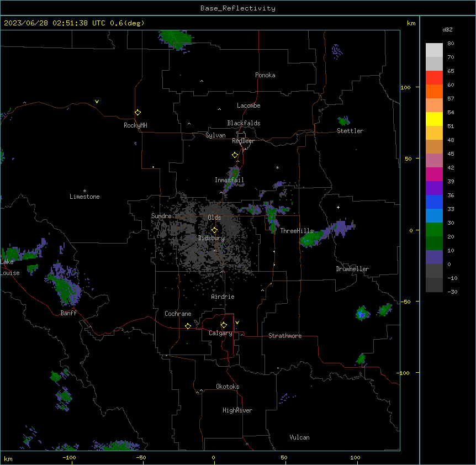Click the Base_Reflectivity title
The width and height of the screenshot is (476, 465).
click(238, 8)
